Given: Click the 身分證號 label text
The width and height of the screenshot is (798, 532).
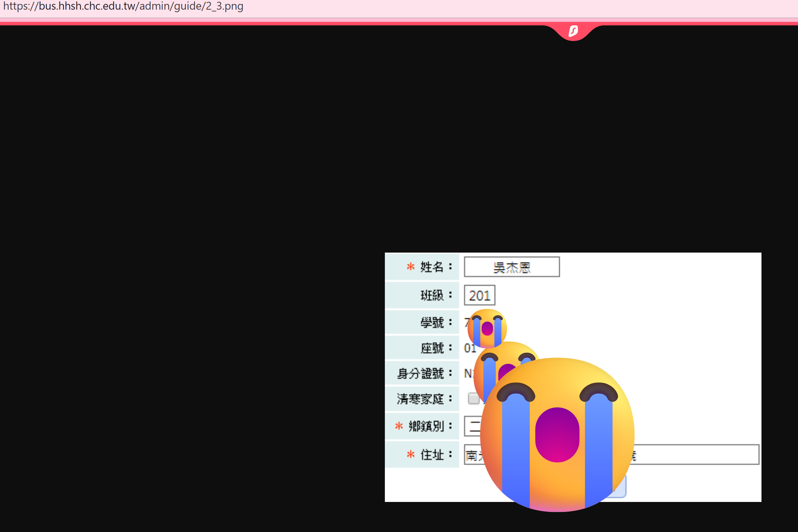Looking at the screenshot, I should 420,374.
